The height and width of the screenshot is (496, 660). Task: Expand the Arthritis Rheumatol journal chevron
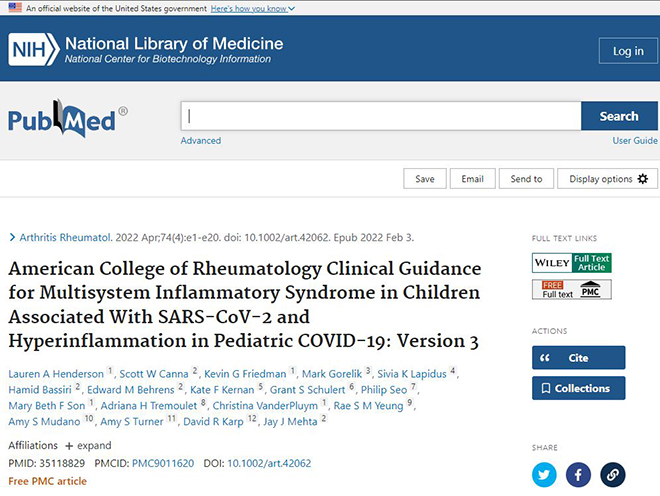point(12,237)
